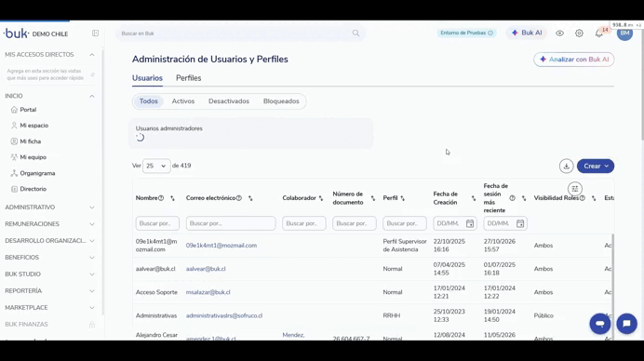Download the users list via download icon
This screenshot has height=361, width=644.
tap(567, 167)
